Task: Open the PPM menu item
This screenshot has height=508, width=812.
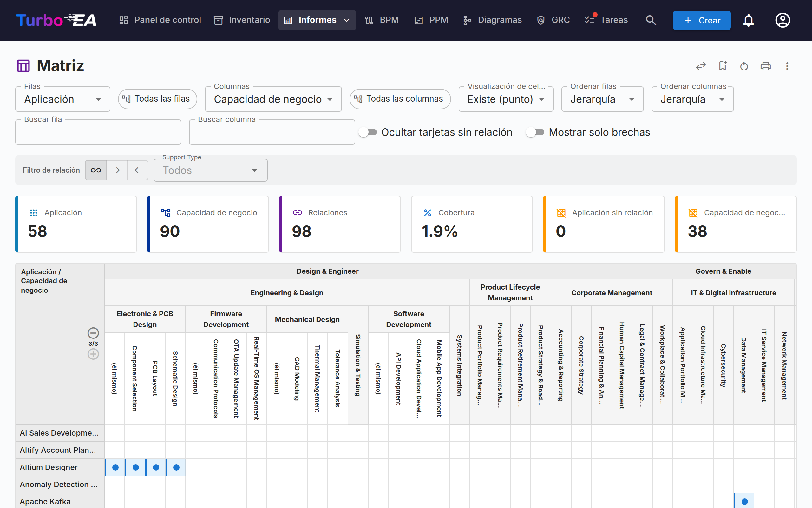Action: pyautogui.click(x=431, y=20)
